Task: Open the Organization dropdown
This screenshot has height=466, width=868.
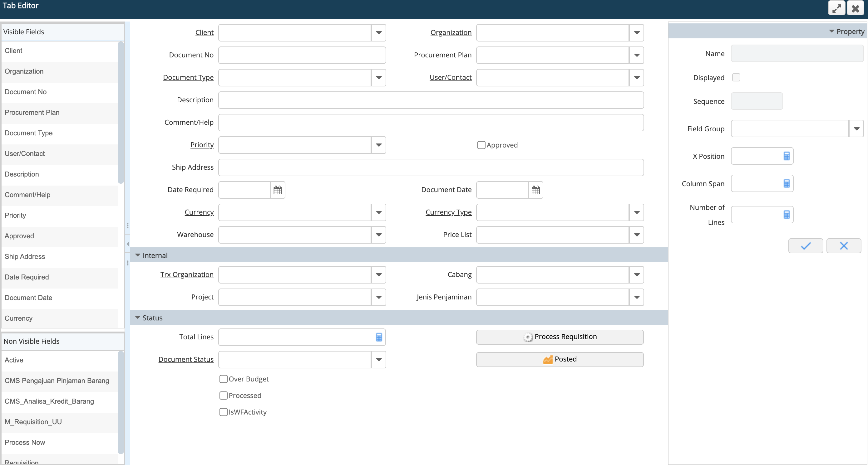Action: click(637, 33)
